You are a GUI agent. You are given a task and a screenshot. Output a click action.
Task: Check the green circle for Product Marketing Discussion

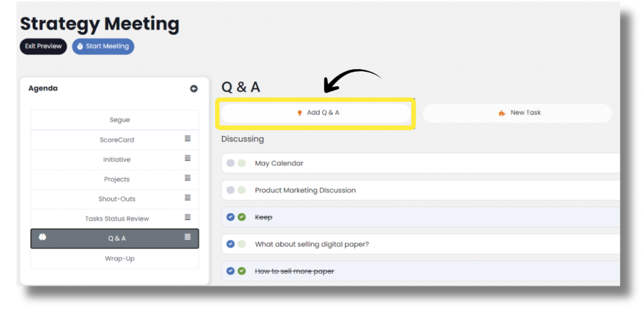pyautogui.click(x=241, y=190)
